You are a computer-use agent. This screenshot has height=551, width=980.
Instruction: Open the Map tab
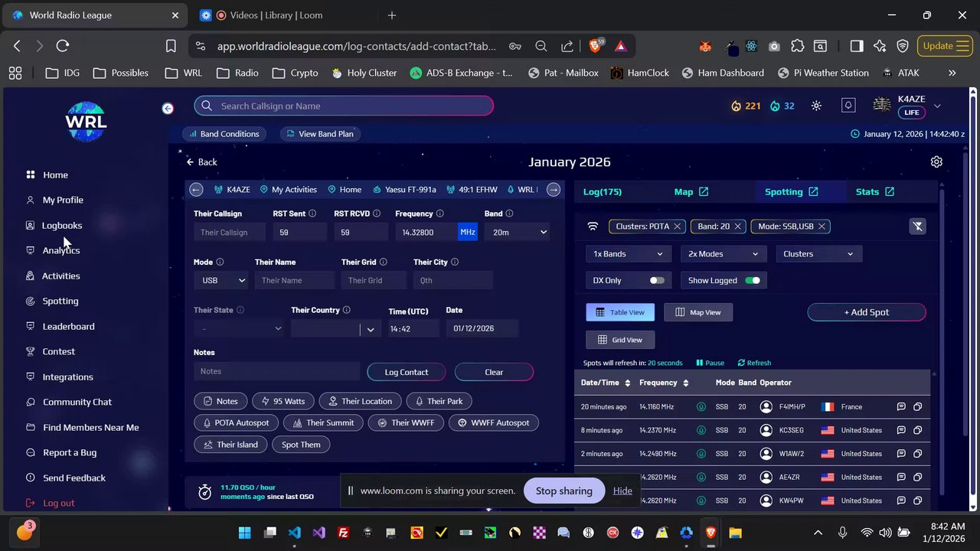coord(691,191)
